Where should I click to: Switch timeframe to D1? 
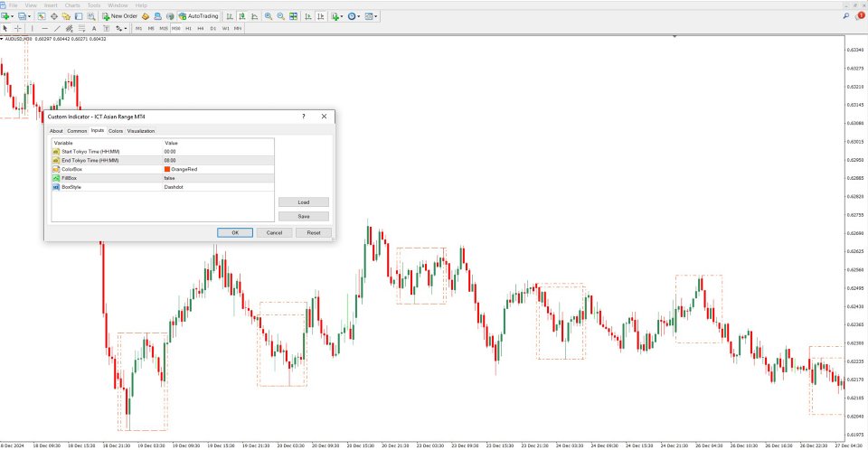tap(213, 28)
